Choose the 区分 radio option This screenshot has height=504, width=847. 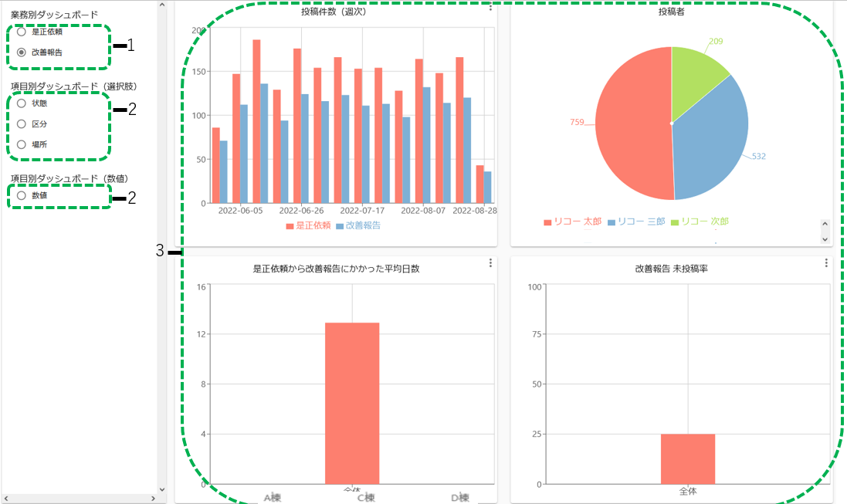point(22,123)
